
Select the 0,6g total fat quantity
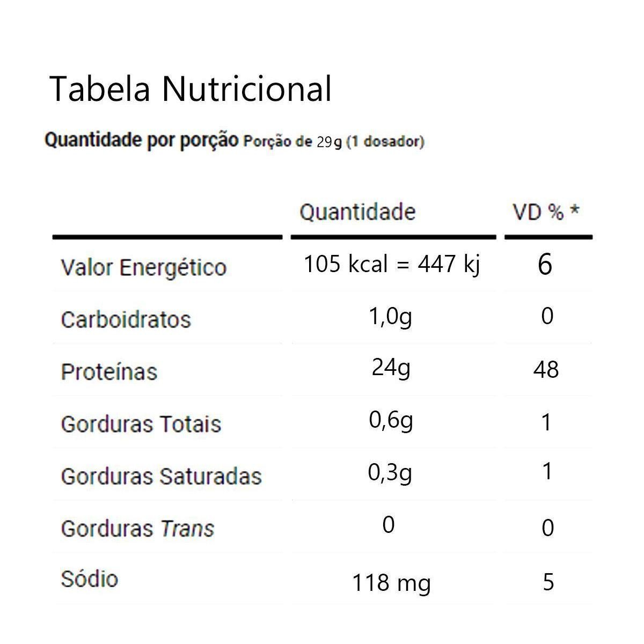(x=391, y=421)
